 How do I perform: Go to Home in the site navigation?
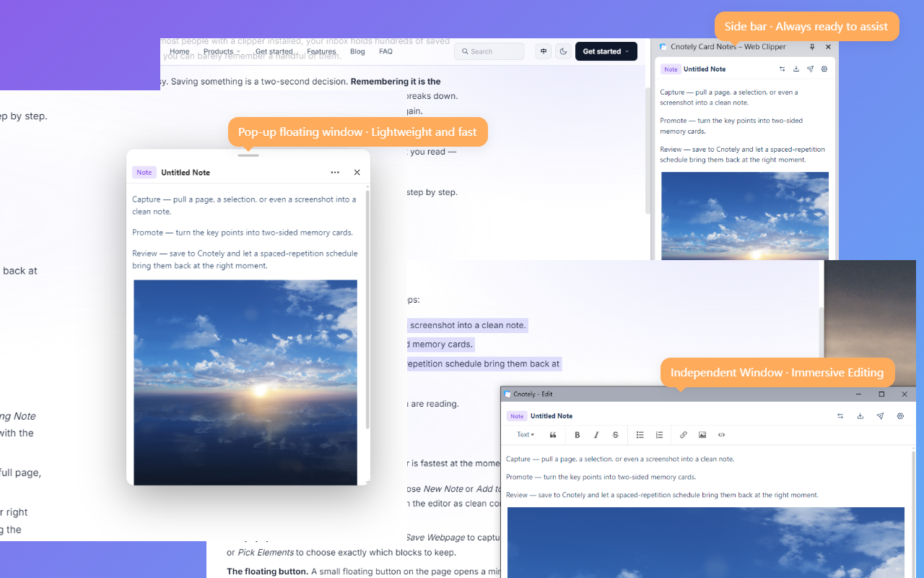(179, 51)
